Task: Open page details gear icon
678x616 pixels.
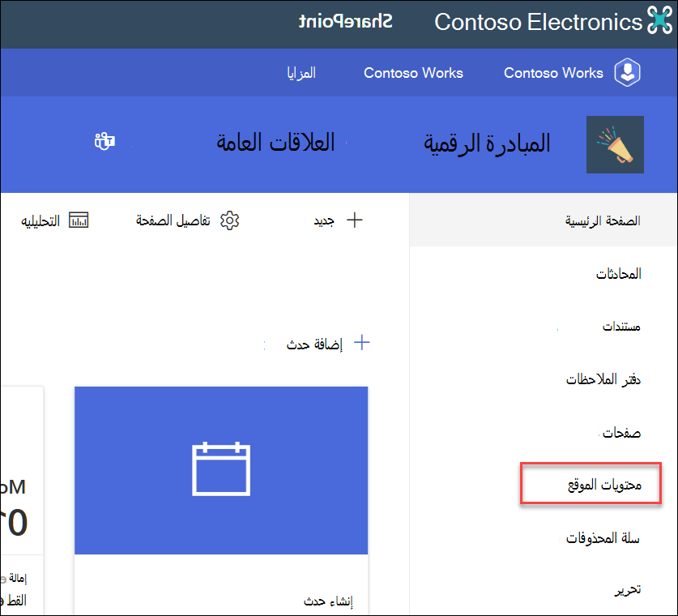Action: point(229,220)
